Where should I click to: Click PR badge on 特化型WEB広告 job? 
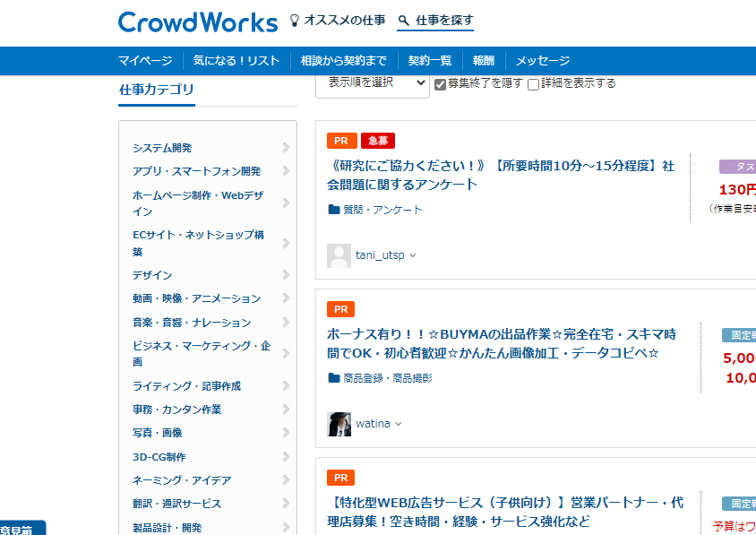point(341,478)
